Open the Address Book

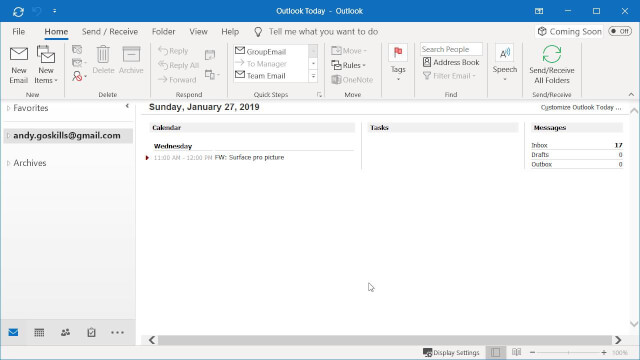coord(451,62)
